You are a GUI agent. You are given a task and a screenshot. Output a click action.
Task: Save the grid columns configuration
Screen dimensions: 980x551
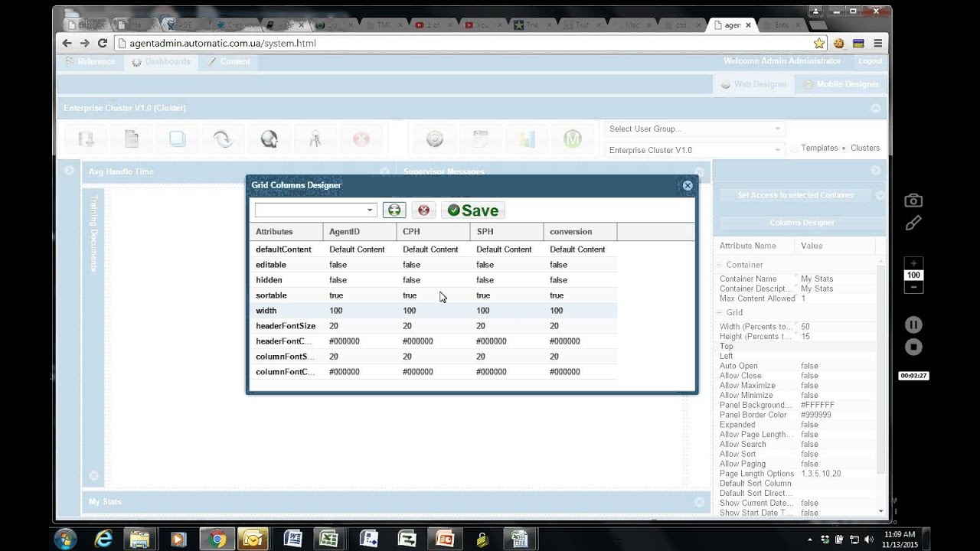tap(473, 210)
